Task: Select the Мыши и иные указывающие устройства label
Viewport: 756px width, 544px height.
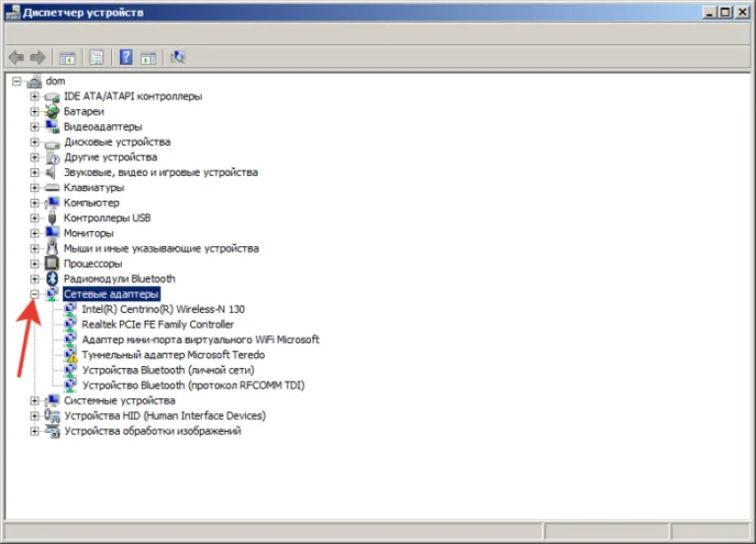Action: pyautogui.click(x=161, y=249)
